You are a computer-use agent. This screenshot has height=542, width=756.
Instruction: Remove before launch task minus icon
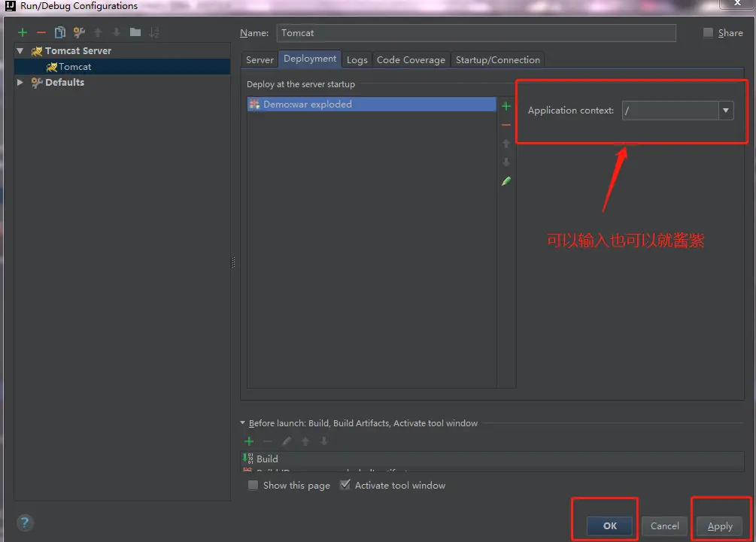268,441
